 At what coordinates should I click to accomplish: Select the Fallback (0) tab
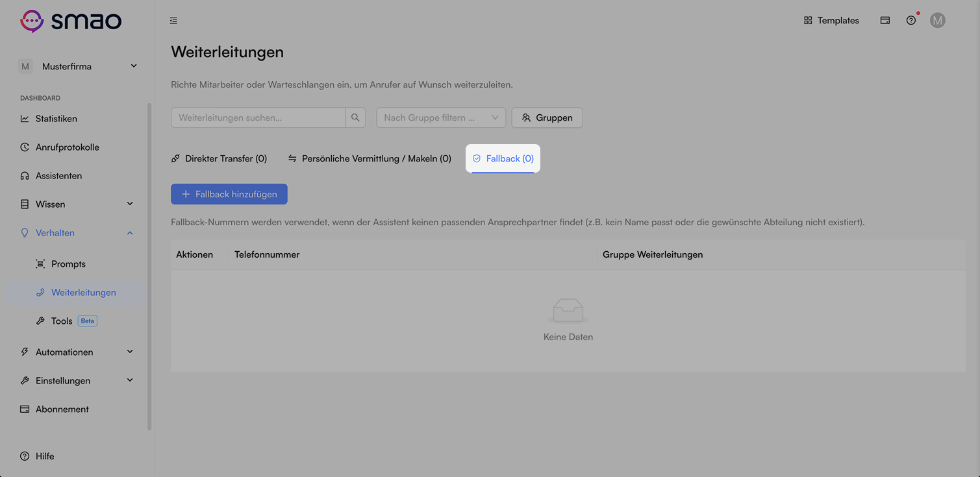point(503,158)
